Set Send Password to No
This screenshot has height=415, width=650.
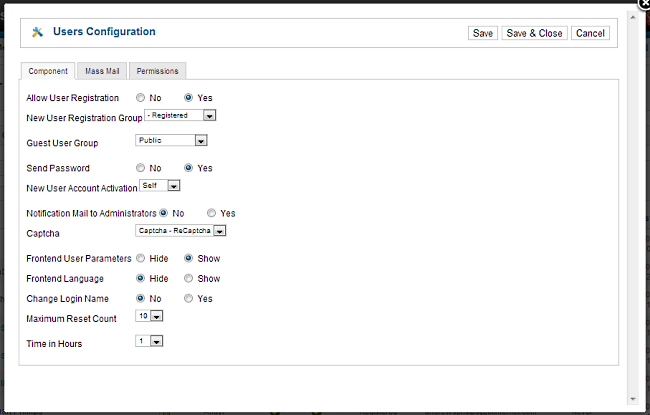coord(141,168)
